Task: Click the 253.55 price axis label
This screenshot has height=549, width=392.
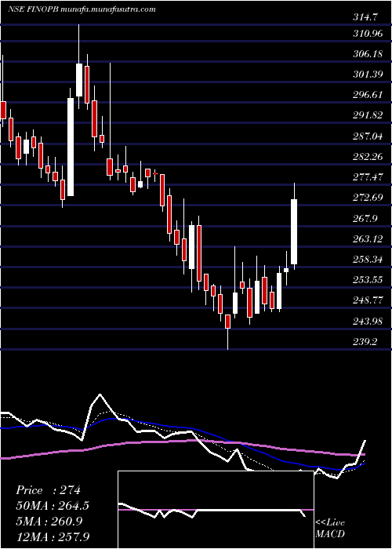Action: [x=369, y=280]
